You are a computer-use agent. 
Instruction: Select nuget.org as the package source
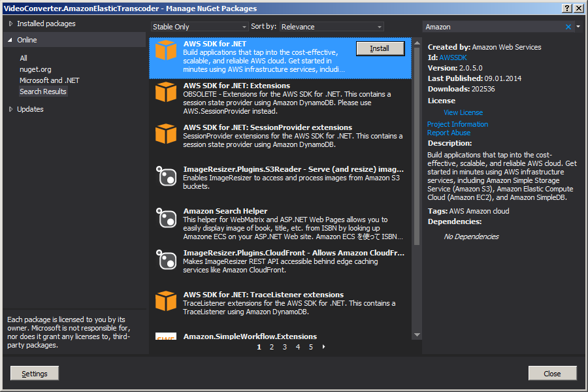(x=35, y=69)
